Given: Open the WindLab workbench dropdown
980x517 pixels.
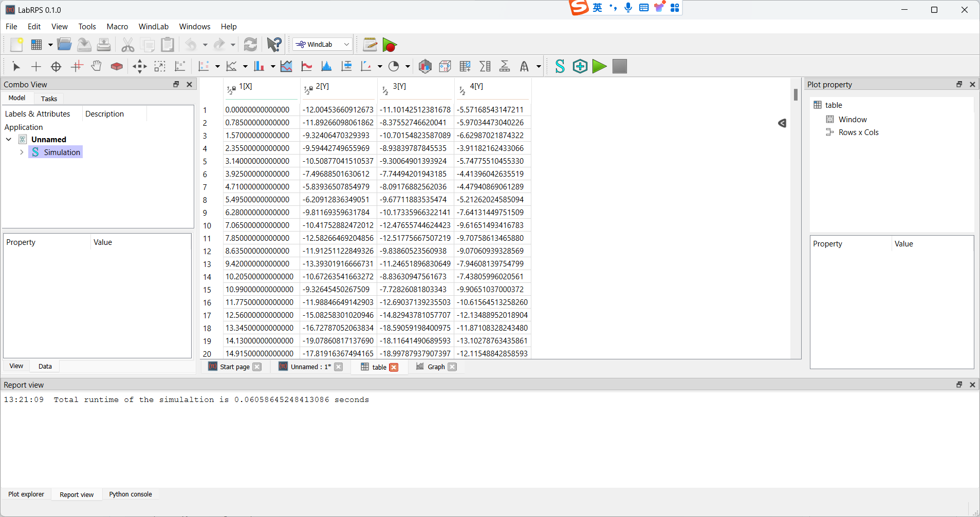Looking at the screenshot, I should [323, 45].
